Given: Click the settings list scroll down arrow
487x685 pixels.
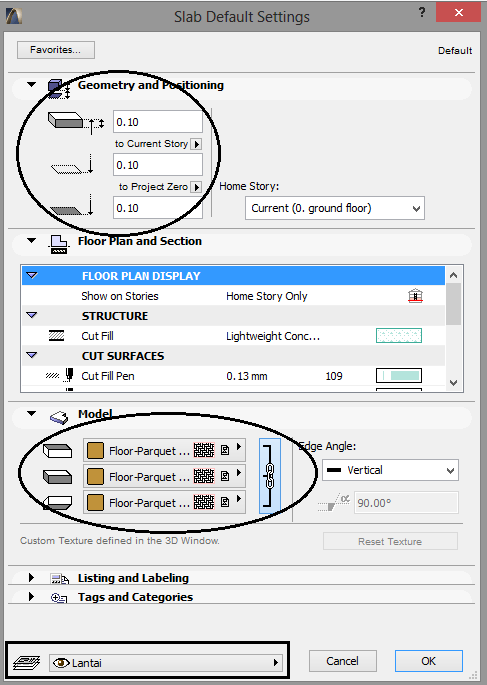Looking at the screenshot, I should pos(453,383).
